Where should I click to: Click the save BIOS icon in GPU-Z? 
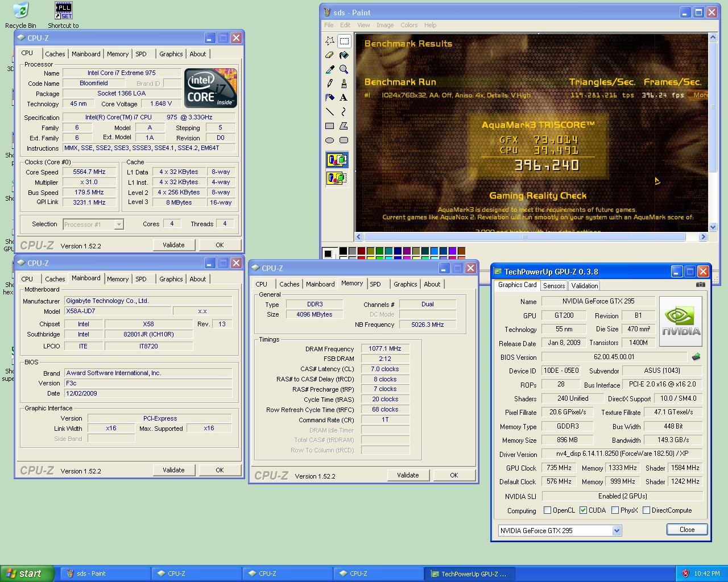tap(696, 357)
